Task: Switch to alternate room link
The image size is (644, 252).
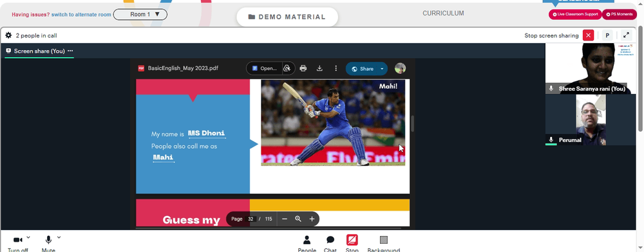Action: 81,14
